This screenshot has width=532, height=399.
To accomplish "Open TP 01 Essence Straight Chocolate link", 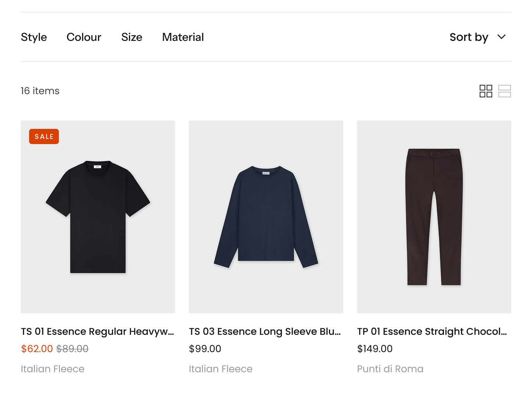I will 432,331.
